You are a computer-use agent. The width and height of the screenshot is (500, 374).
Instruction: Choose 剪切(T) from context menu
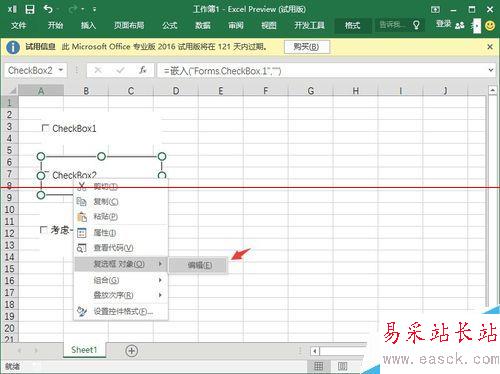[x=121, y=186]
